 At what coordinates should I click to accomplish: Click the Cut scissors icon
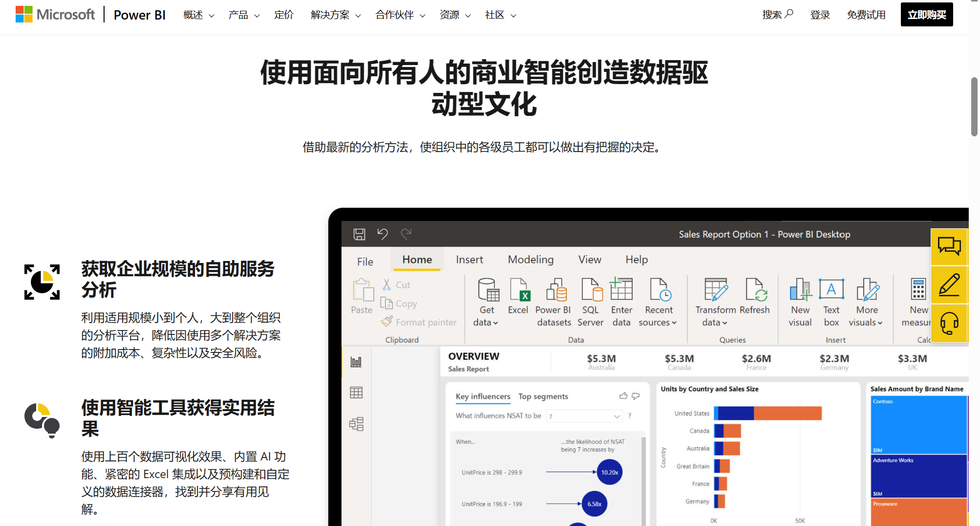pos(386,285)
